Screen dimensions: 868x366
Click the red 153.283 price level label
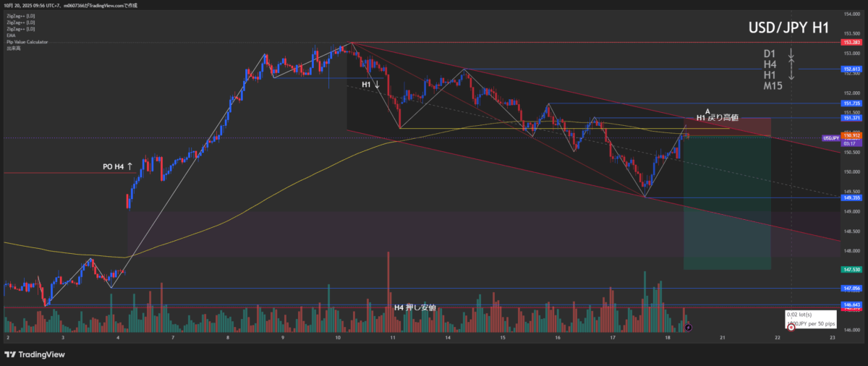click(850, 43)
